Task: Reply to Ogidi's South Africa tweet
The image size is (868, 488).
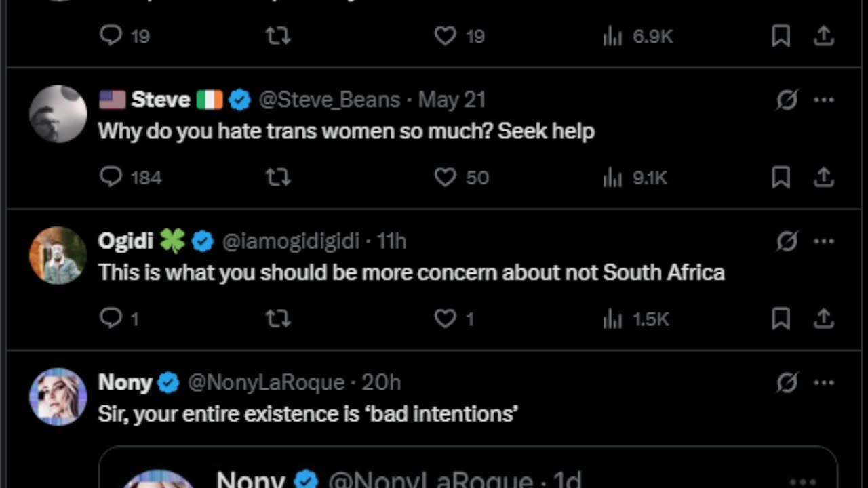Action: click(x=111, y=319)
